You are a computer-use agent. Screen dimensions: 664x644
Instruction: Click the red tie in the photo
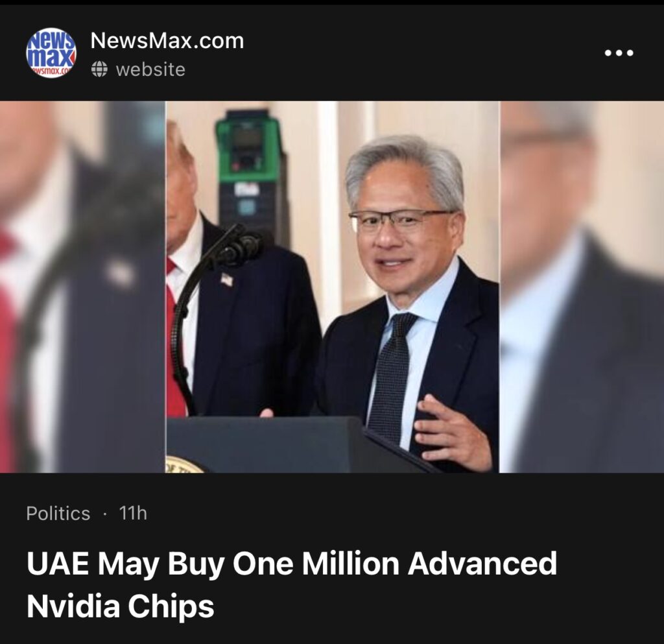[x=174, y=339]
